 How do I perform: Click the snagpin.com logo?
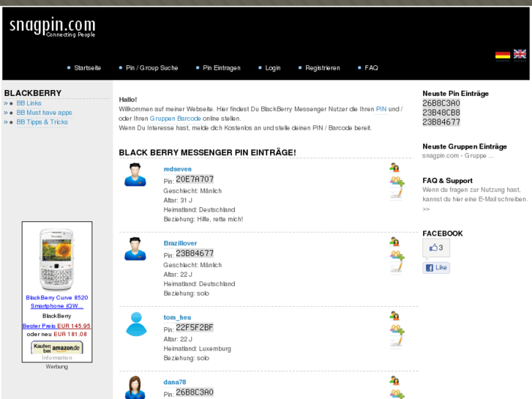click(52, 27)
